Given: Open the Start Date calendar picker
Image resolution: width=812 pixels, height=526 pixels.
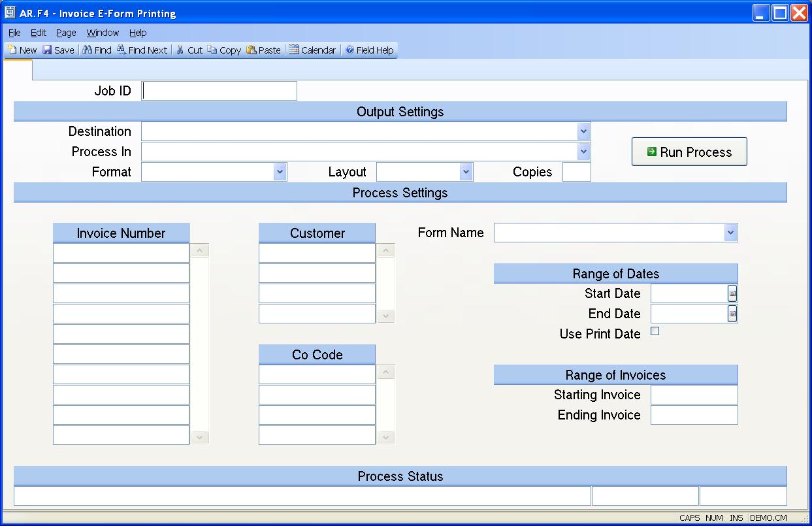Looking at the screenshot, I should tap(732, 293).
